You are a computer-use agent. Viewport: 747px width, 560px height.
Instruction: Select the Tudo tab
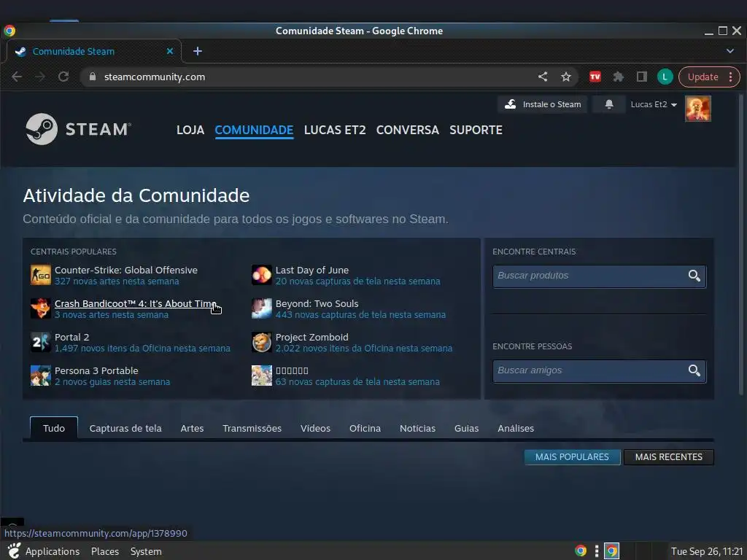coord(54,428)
